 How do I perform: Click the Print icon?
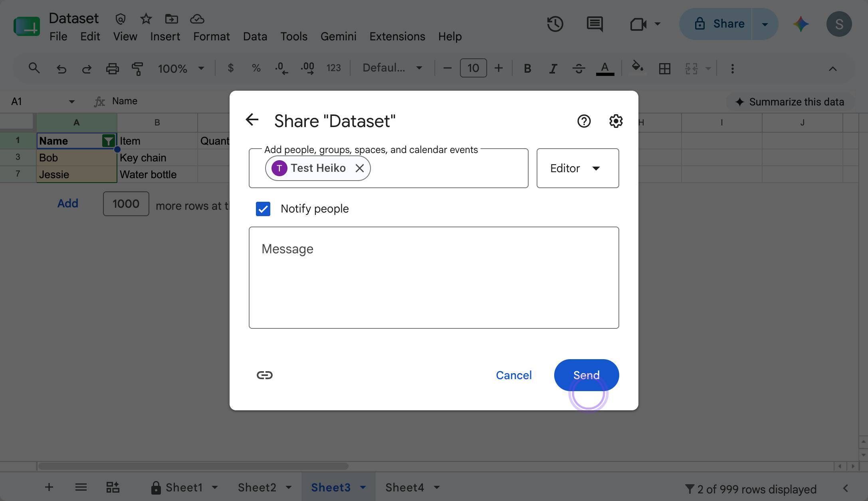pos(112,69)
